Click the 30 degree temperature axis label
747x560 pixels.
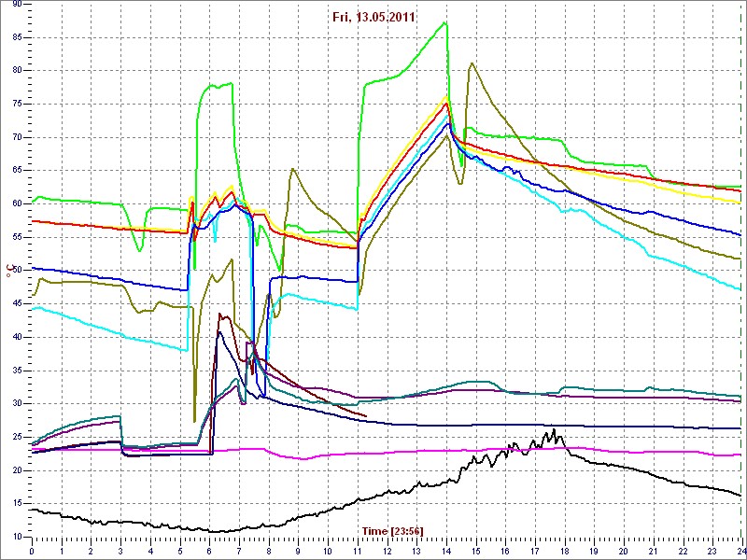pyautogui.click(x=15, y=404)
